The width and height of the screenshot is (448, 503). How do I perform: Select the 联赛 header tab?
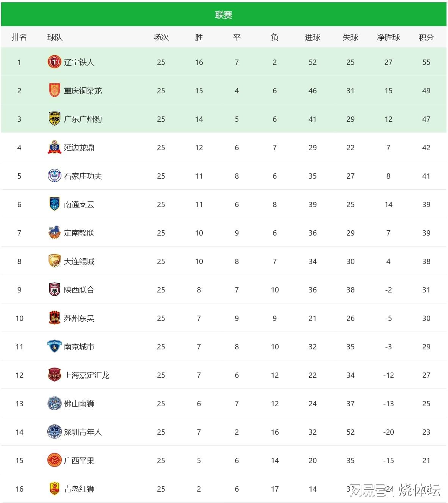pos(224,15)
